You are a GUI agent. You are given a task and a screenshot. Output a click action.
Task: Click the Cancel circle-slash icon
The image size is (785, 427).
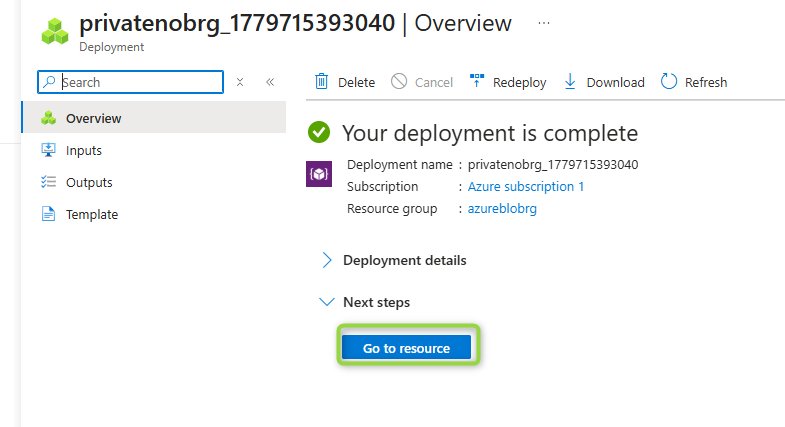pos(399,81)
